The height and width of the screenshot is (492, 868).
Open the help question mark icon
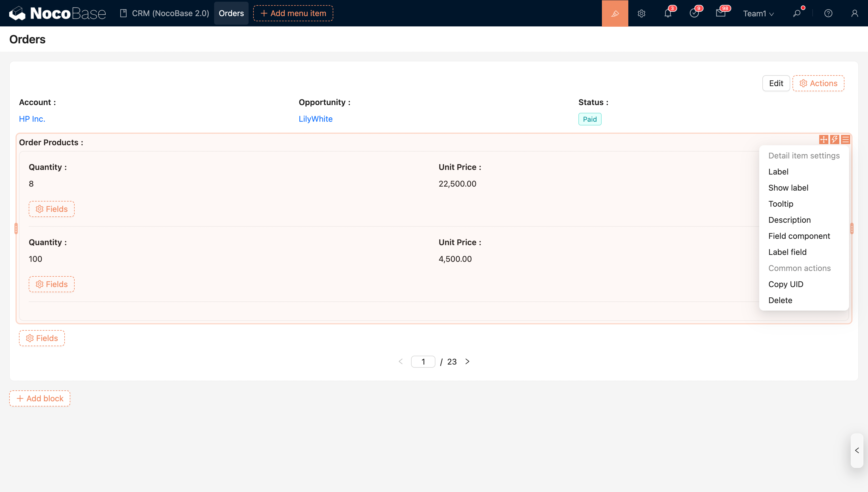828,13
